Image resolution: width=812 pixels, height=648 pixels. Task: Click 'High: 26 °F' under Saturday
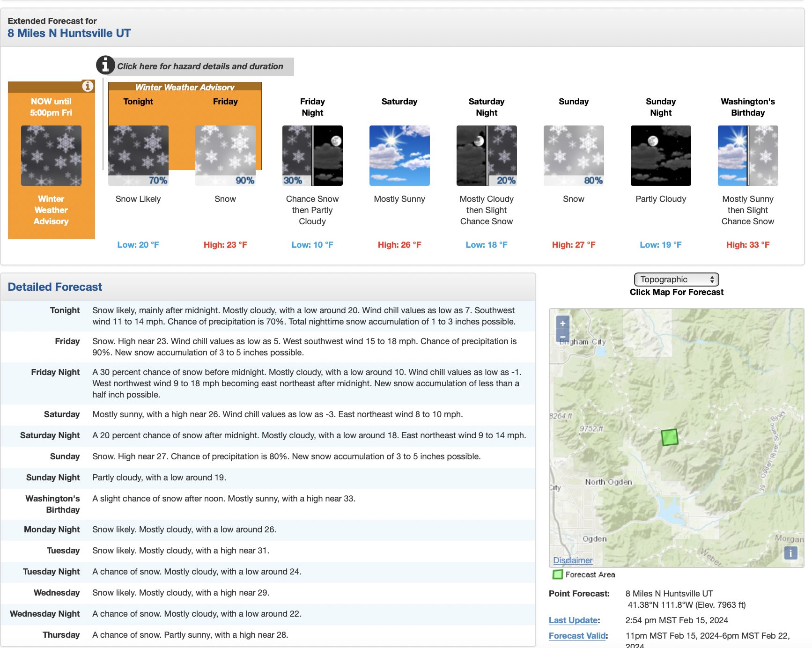pos(399,245)
